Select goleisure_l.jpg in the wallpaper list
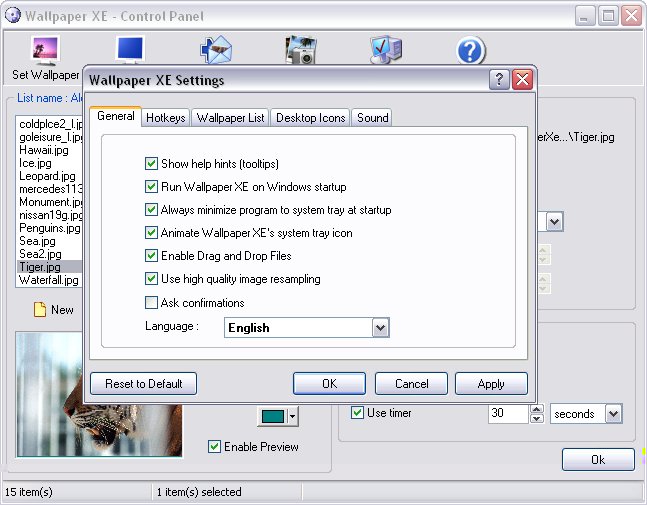 (x=50, y=137)
